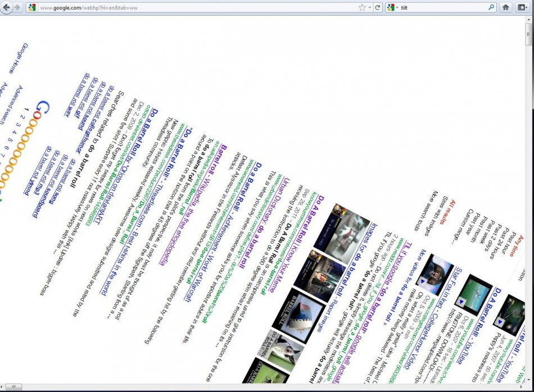The image size is (534, 392).
Task: Open the bookmarks menu button
Action: click(x=522, y=7)
